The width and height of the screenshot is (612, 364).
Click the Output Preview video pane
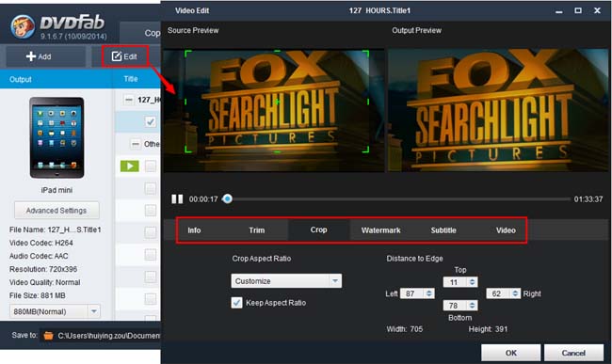(x=498, y=110)
